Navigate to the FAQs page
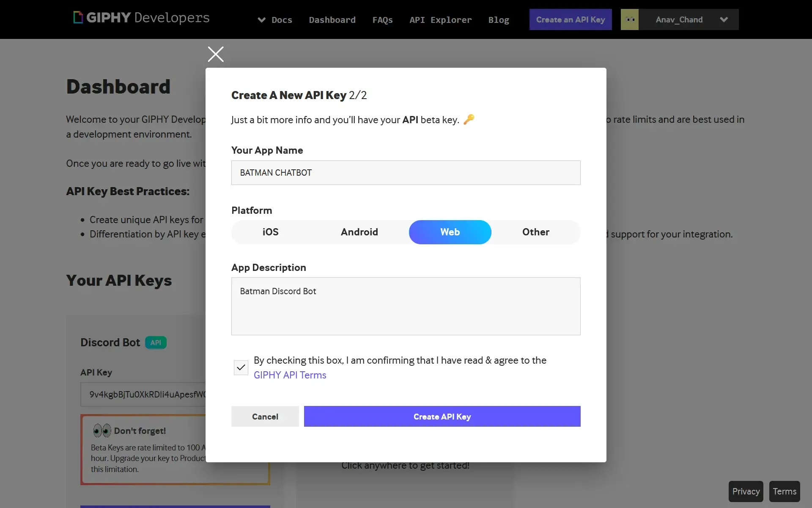812x508 pixels. [x=382, y=20]
